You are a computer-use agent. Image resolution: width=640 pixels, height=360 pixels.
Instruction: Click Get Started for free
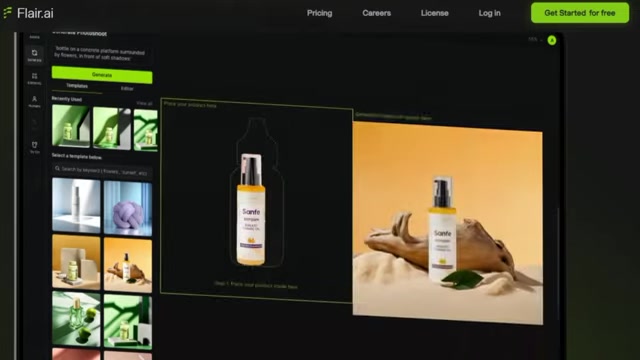pos(580,13)
